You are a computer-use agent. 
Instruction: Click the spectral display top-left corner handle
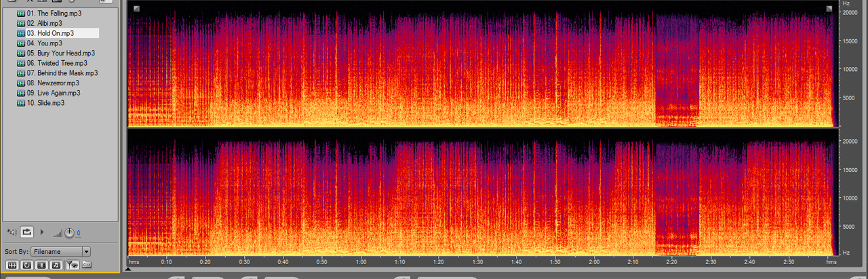coord(136,8)
